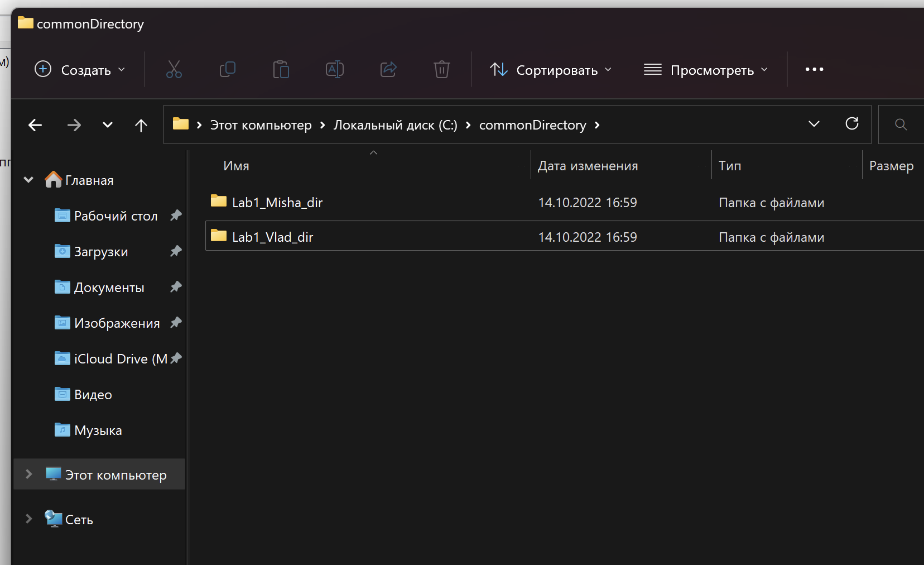Open the Сортировать sort menu

point(551,70)
